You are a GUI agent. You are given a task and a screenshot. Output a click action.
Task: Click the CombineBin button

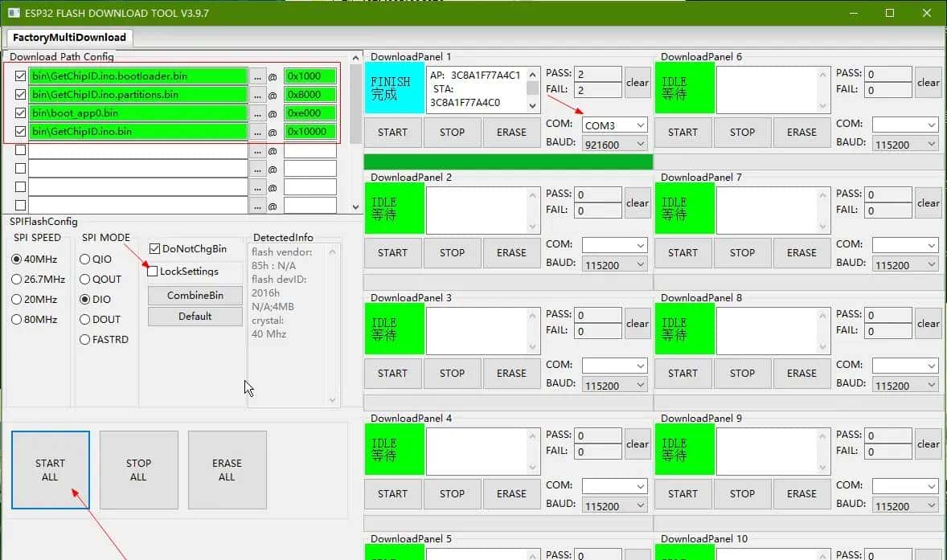coord(195,296)
